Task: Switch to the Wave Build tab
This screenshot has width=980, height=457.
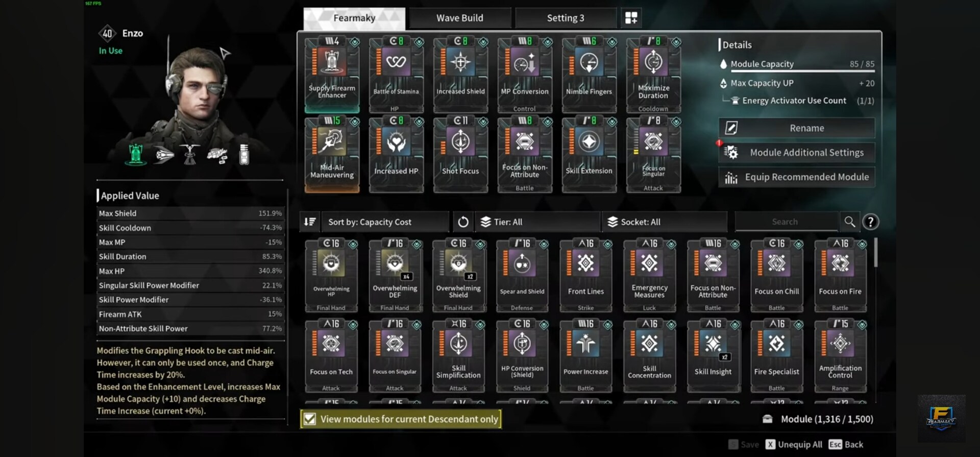Action: (460, 18)
